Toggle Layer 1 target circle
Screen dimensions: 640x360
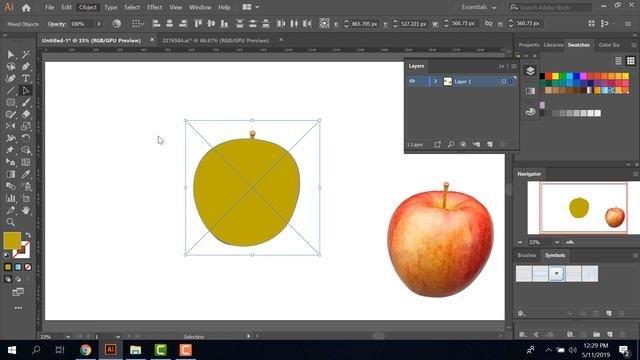pos(504,82)
